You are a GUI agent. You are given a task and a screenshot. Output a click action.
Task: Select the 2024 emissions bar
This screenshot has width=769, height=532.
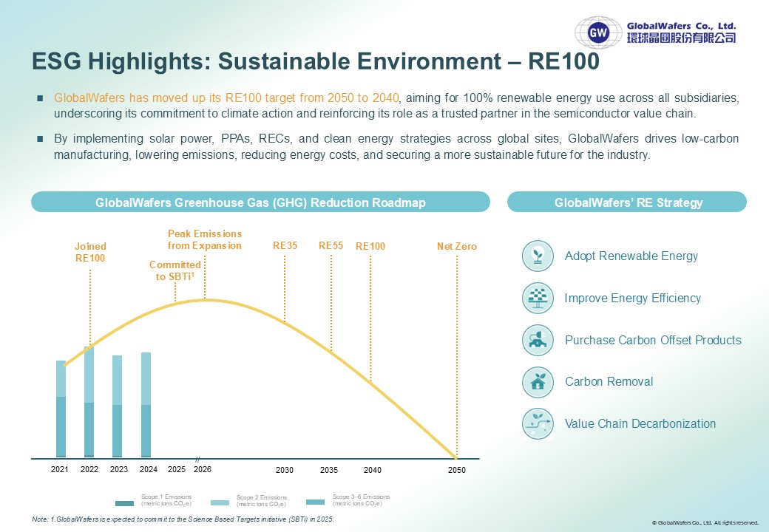click(x=146, y=405)
